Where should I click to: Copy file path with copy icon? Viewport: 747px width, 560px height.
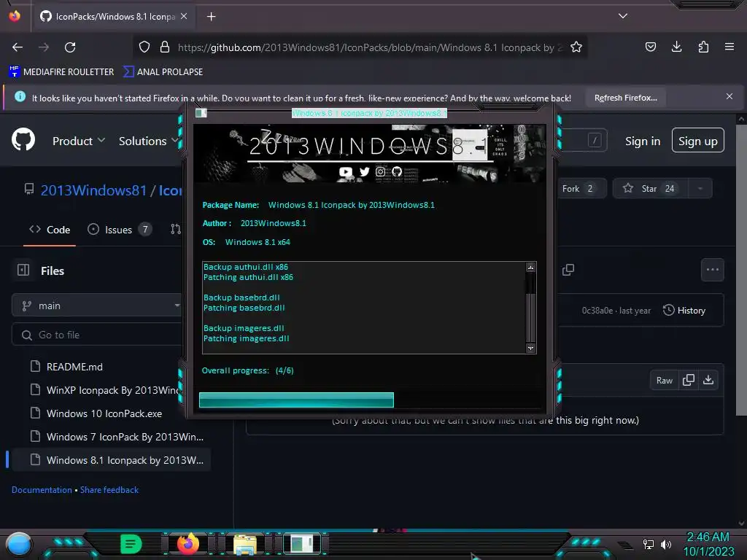(x=568, y=270)
